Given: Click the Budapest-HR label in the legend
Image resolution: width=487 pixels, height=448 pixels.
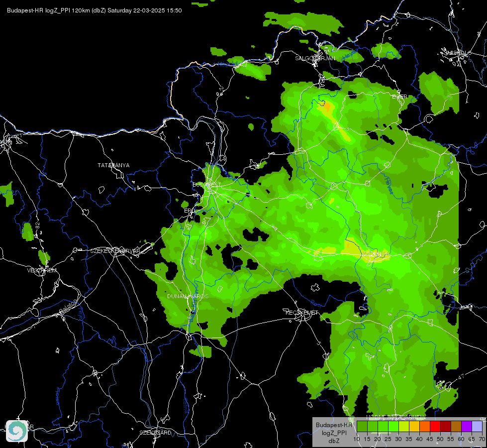Looking at the screenshot, I should click(334, 425).
